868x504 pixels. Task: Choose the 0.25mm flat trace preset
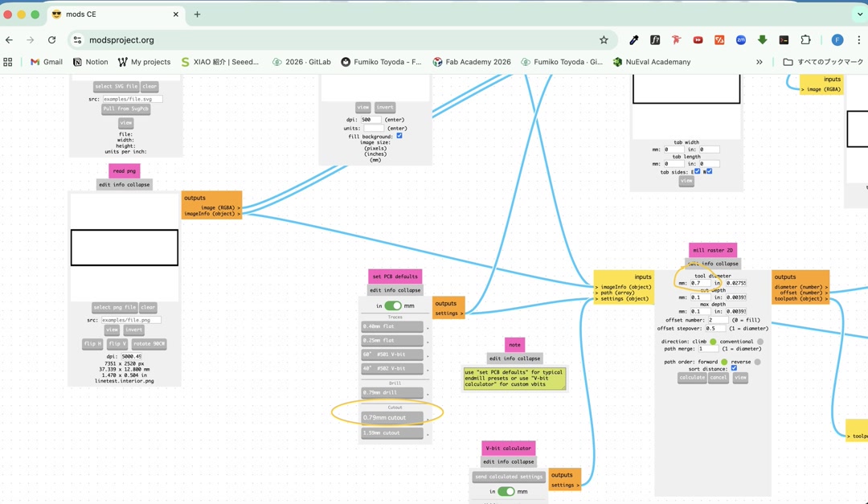pyautogui.click(x=392, y=341)
